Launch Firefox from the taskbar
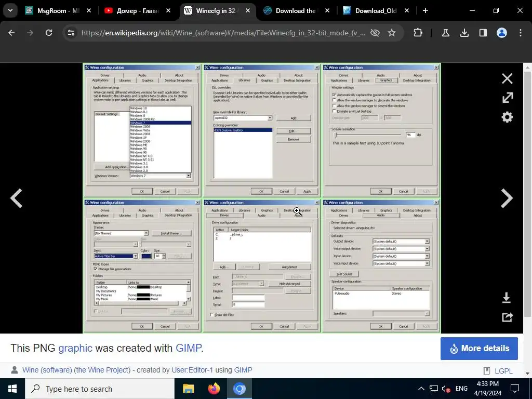Screen dimensions: 532x399 [x=214, y=389]
